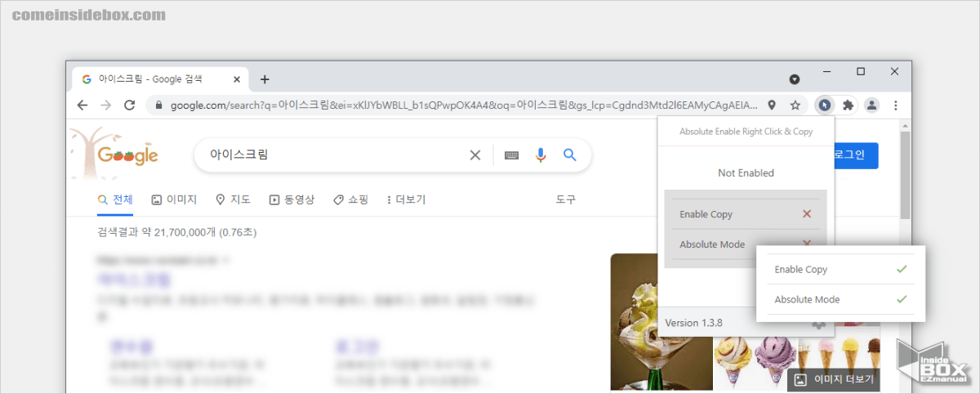
Task: Switch to the 쇼핑 search tab
Action: [350, 199]
